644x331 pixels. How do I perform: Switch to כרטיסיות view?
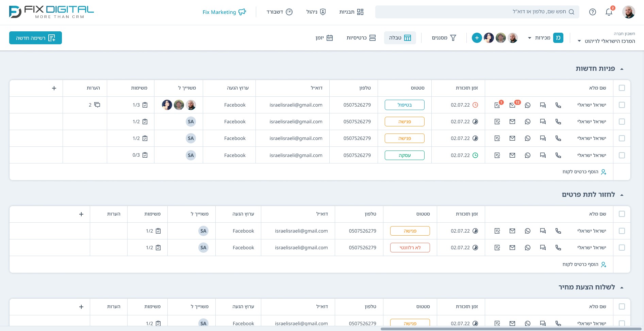[x=361, y=38]
